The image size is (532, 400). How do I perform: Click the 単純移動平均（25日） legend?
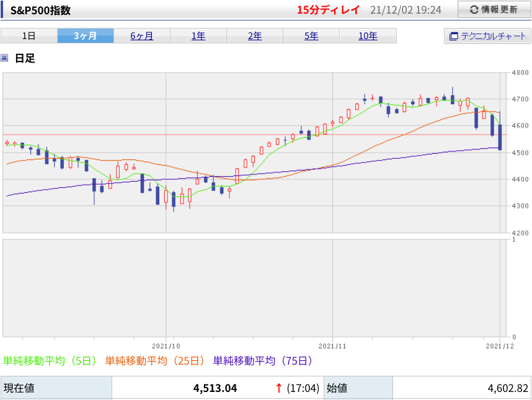click(155, 360)
